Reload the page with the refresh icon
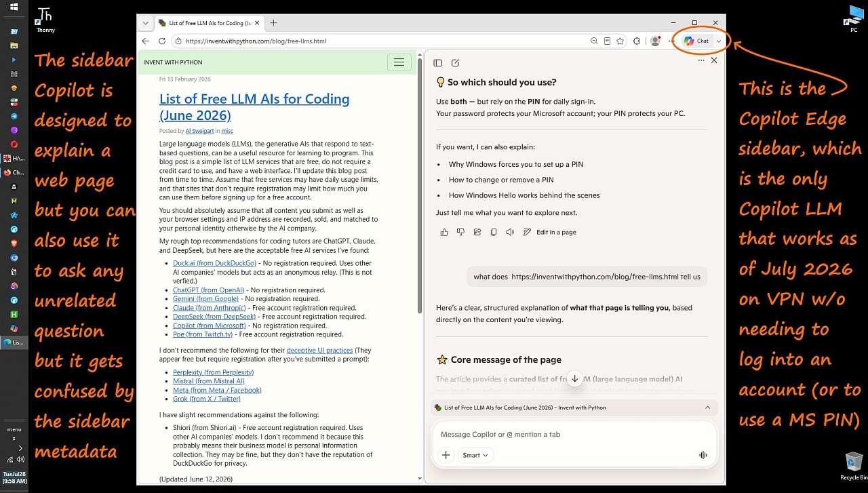Viewport: 868px width, 493px height. 162,41
